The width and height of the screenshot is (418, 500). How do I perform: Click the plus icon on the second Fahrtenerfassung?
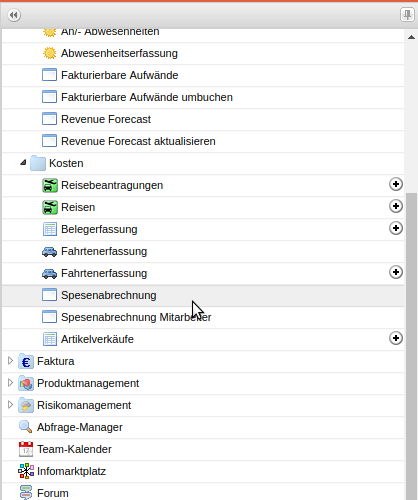click(x=396, y=272)
